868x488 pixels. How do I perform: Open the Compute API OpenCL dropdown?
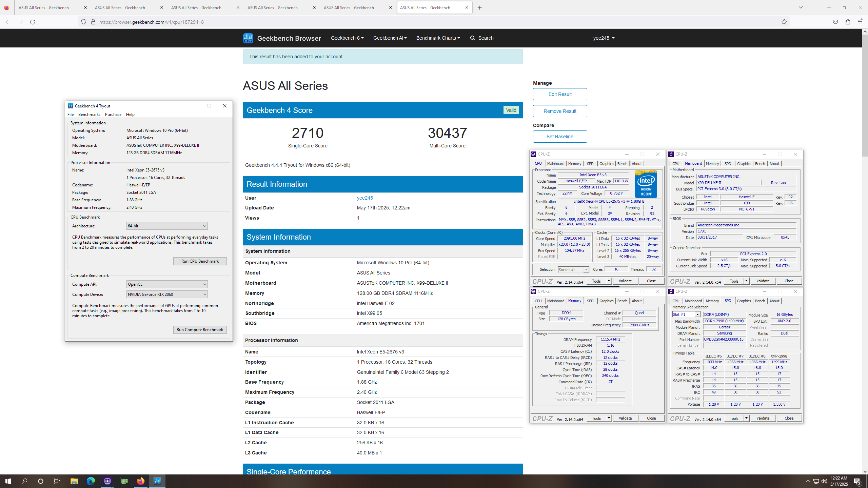tap(167, 284)
